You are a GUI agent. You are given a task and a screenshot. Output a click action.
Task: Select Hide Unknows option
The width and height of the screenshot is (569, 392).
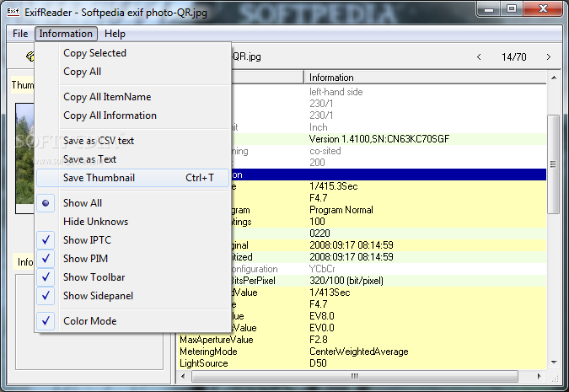point(133,222)
